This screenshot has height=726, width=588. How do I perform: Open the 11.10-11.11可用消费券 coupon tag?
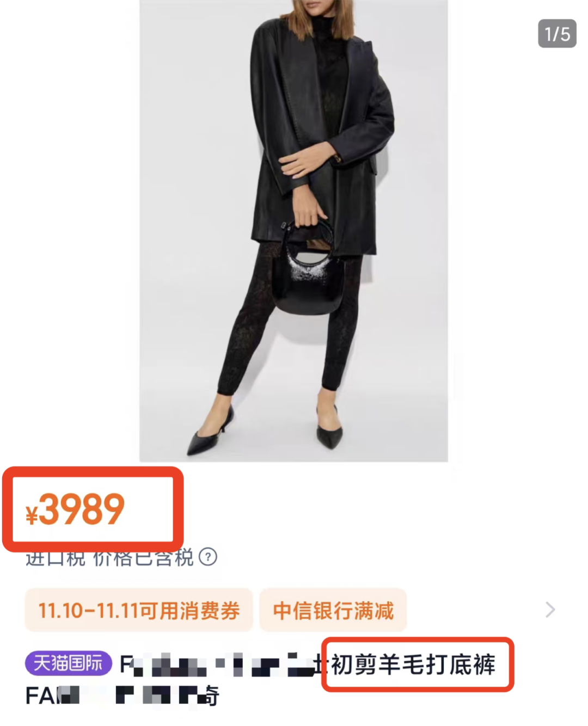[139, 610]
